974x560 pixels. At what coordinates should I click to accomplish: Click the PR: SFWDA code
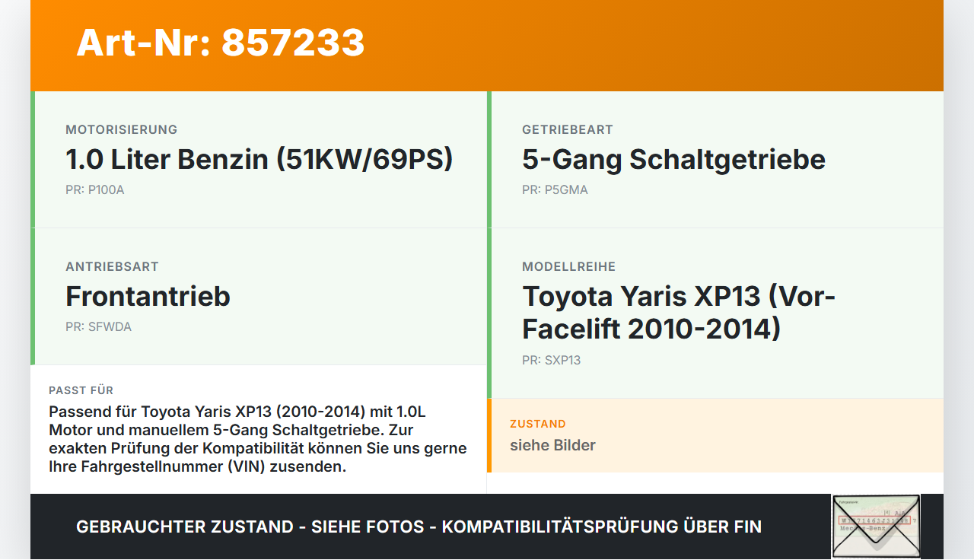click(99, 326)
